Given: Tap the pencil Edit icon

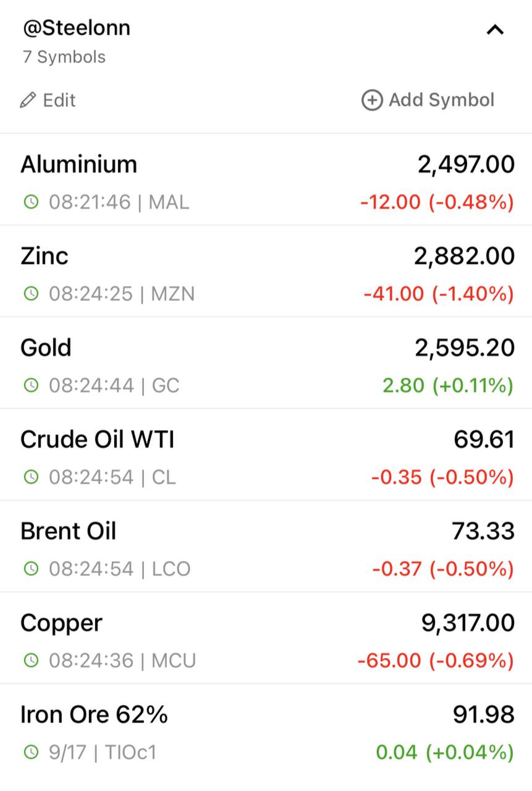Looking at the screenshot, I should (28, 100).
